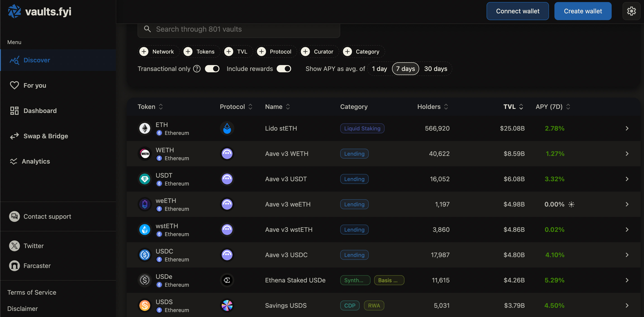Click the Connect wallet button
Screen dimensions: 644x317
coord(518,11)
